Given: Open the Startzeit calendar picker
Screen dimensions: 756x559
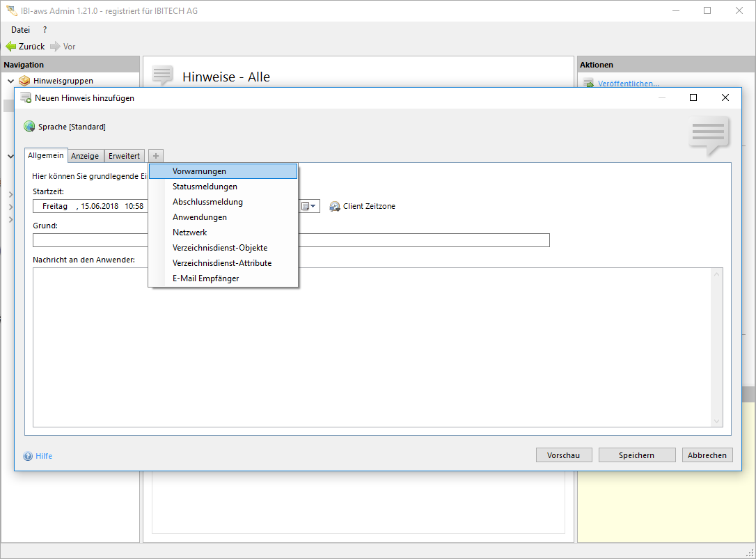Looking at the screenshot, I should (308, 207).
